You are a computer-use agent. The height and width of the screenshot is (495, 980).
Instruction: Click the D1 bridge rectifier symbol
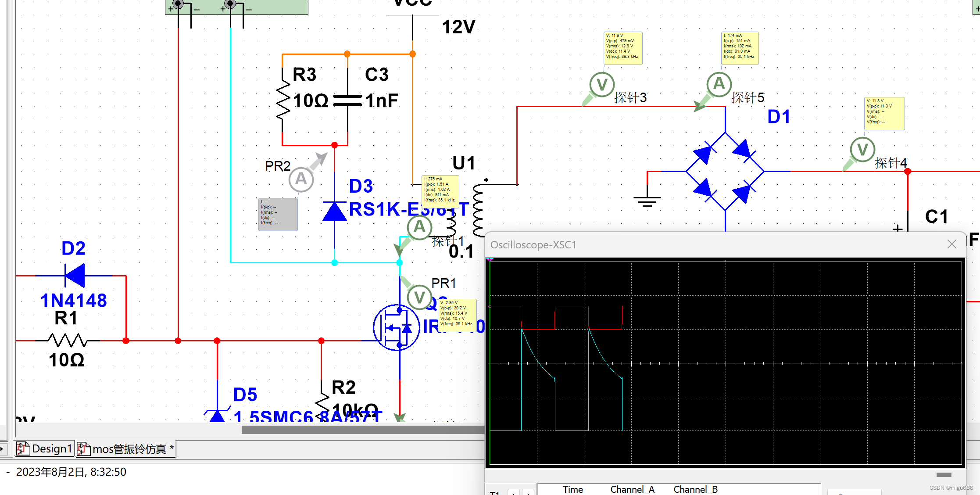pos(725,171)
